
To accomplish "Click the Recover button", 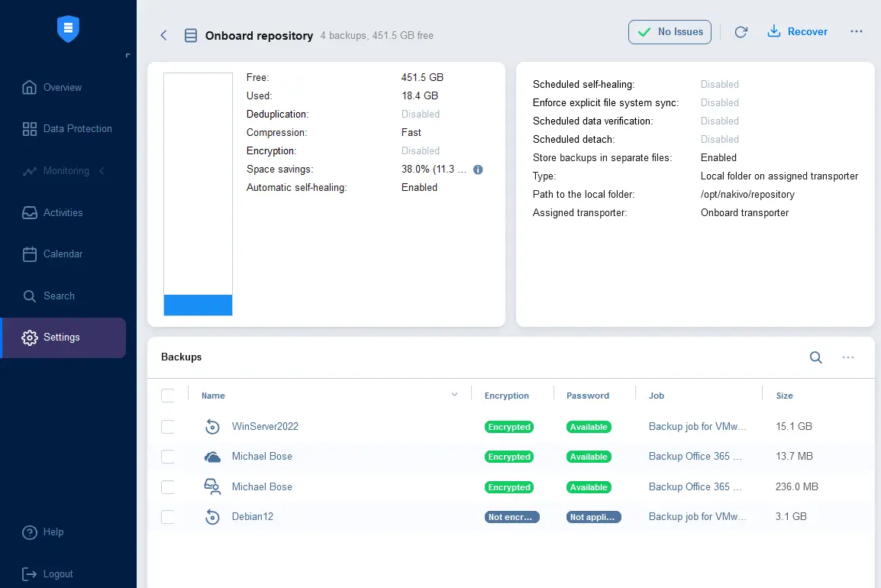I will [797, 31].
